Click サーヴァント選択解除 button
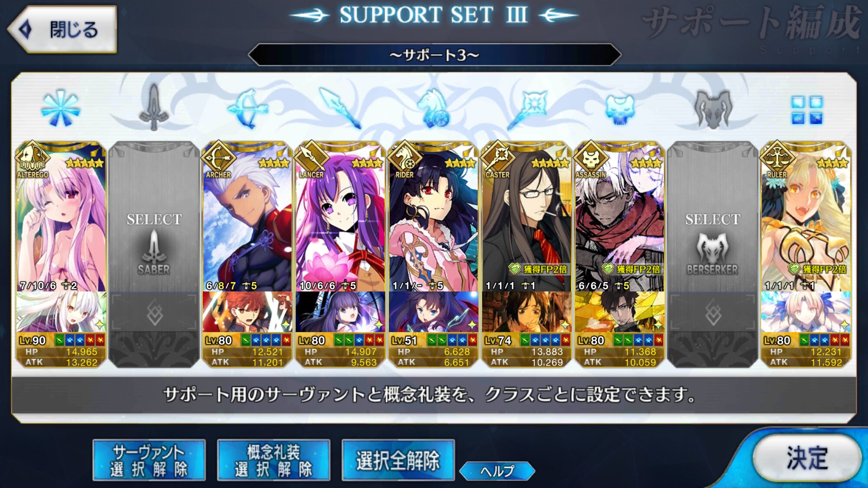Screen dimensions: 868x488 (x=149, y=460)
